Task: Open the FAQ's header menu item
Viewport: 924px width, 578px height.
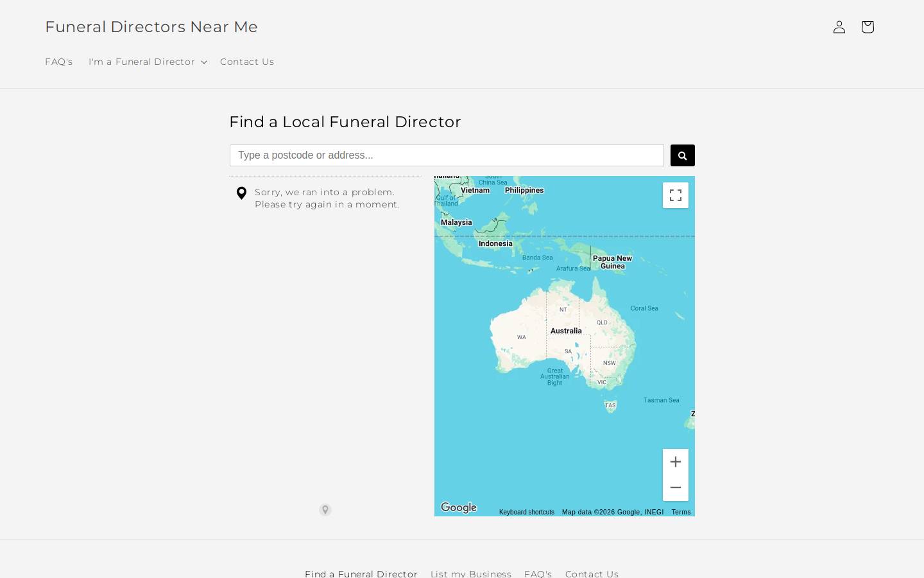Action: [x=59, y=62]
